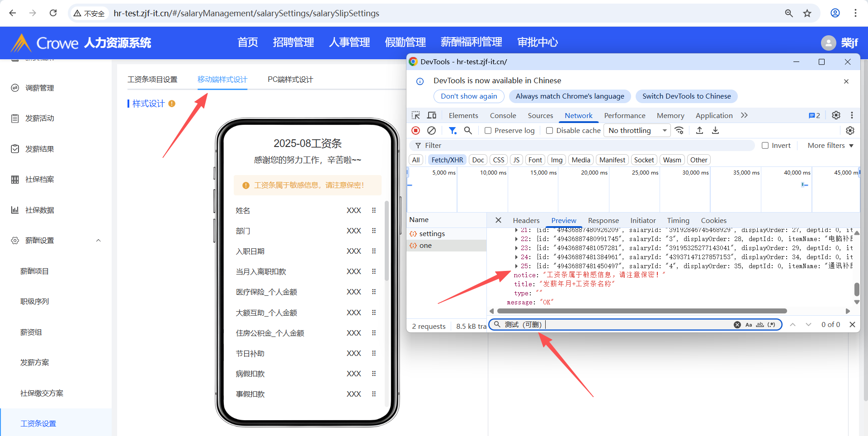
Task: Select the All request type filter
Action: (x=416, y=160)
